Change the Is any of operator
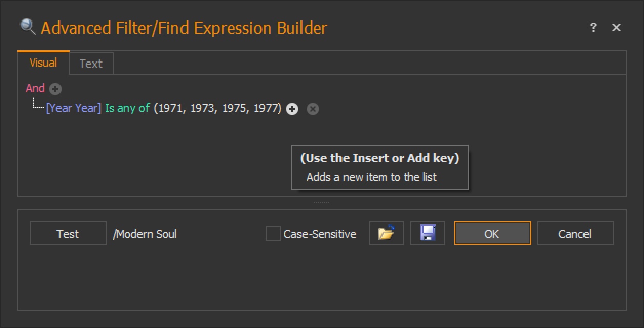644x328 pixels. pos(127,108)
